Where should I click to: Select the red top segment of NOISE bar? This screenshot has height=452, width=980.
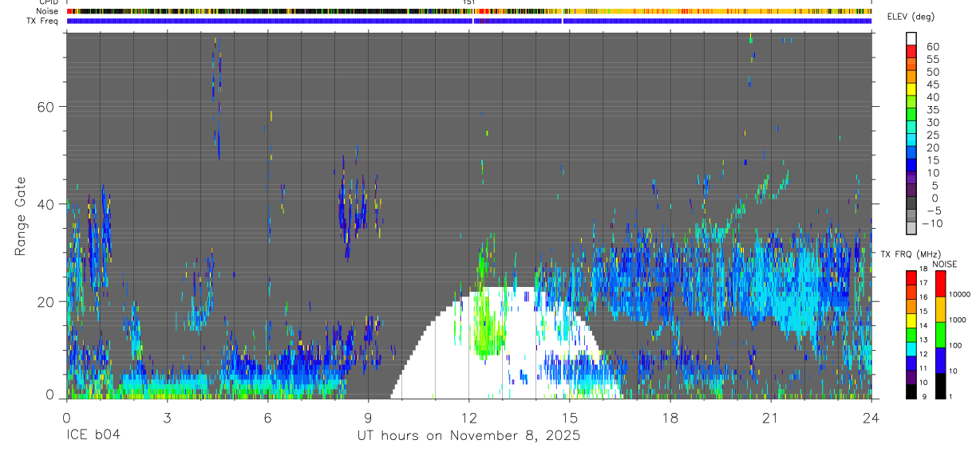point(941,283)
